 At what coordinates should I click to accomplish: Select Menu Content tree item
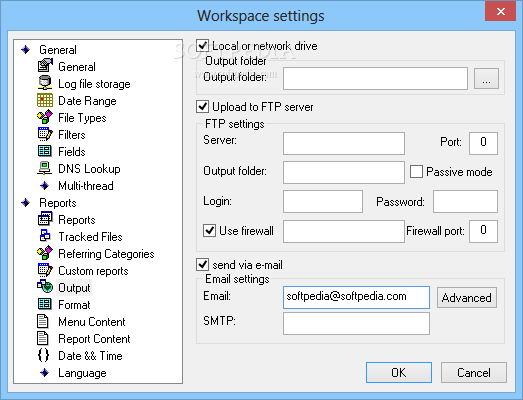91,322
